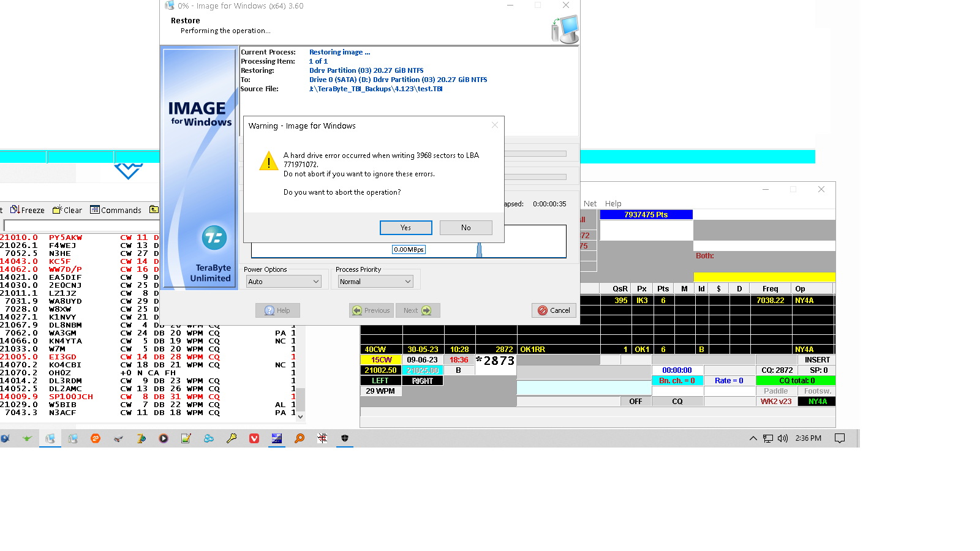This screenshot has width=980, height=551.
Task: Click the orange round taskbar icon
Action: coord(96,438)
